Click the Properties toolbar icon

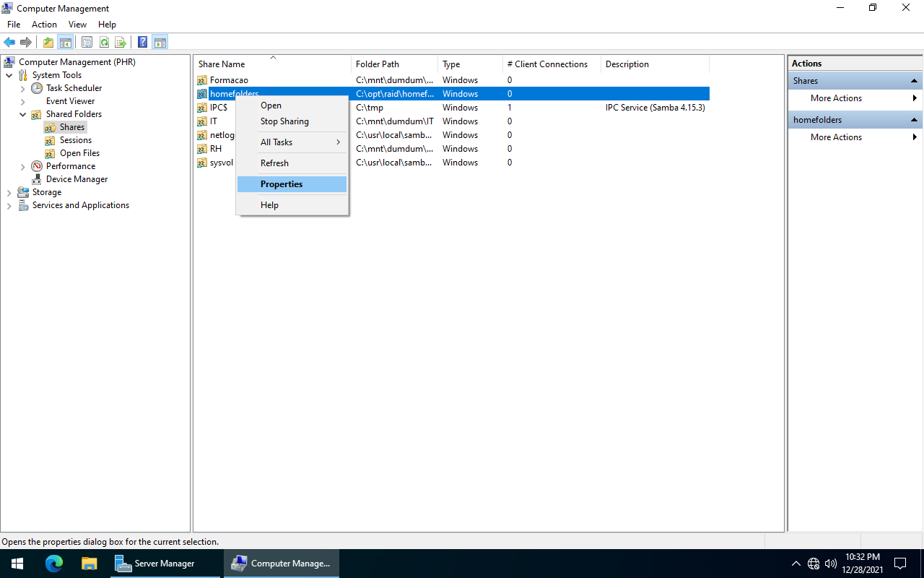86,42
